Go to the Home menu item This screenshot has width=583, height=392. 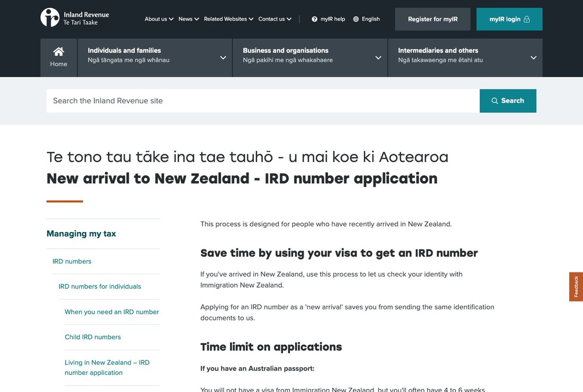click(x=59, y=58)
